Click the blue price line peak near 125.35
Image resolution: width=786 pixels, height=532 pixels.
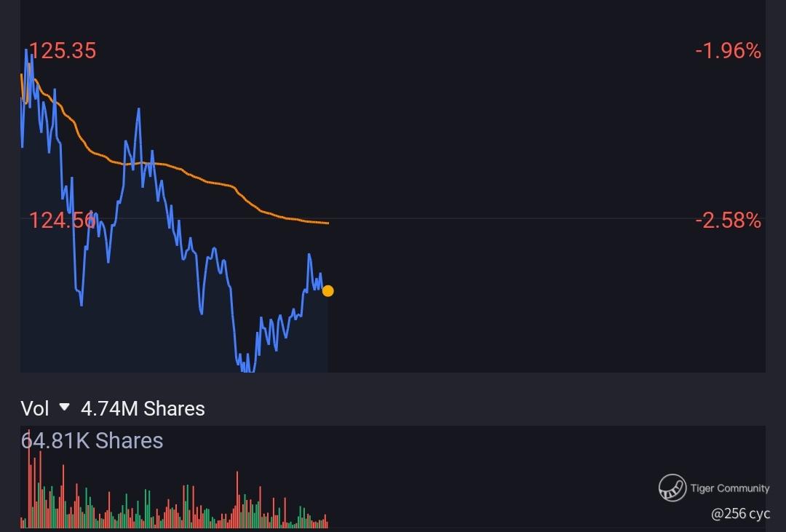(x=26, y=51)
